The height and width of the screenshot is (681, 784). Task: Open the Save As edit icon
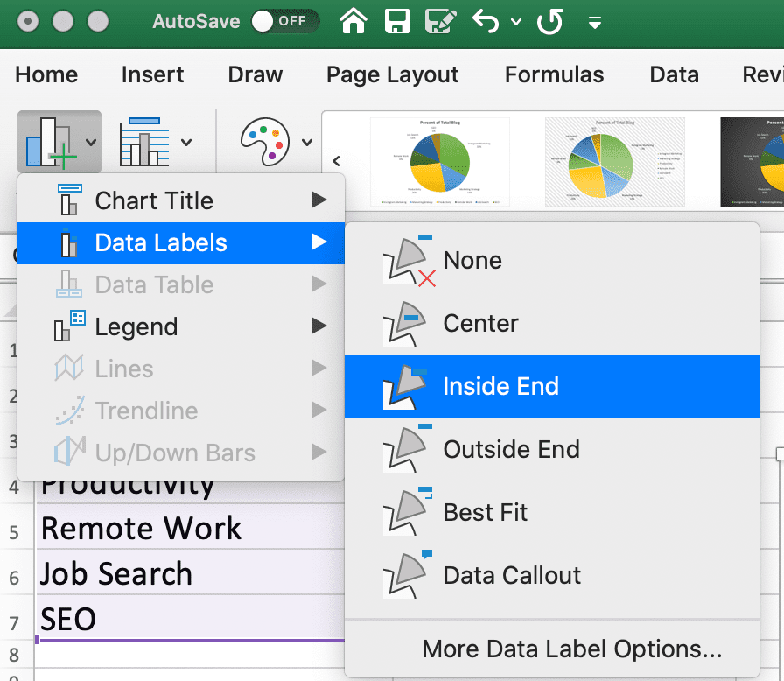pos(442,21)
